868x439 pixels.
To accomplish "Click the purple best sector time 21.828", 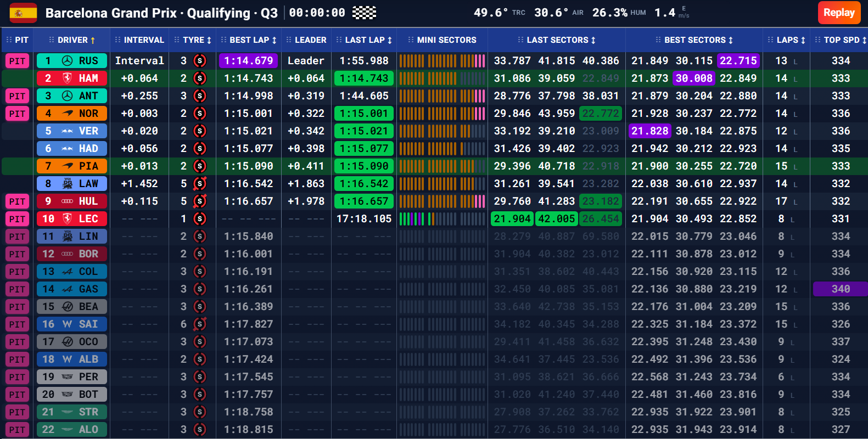I will click(650, 131).
